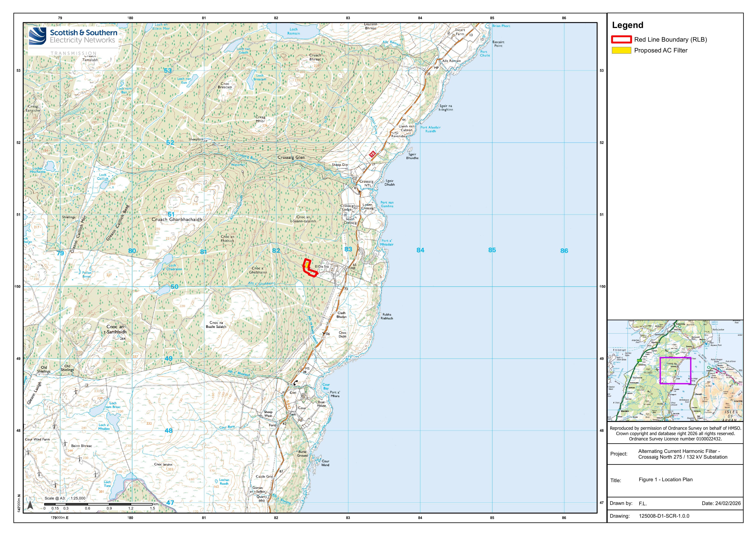Click the 'Date: 24/02/2026' text
Viewport: 756px width, 535px height.
(721, 503)
